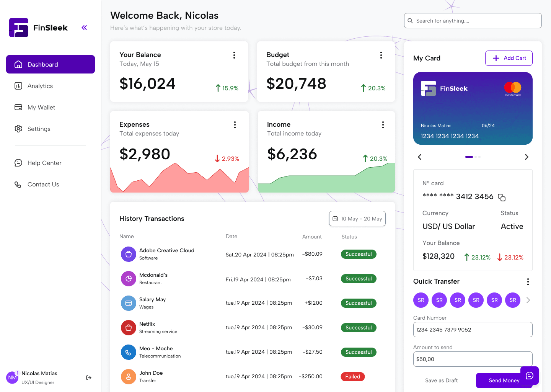Image resolution: width=551 pixels, height=392 pixels.
Task: Open Expenses card three-dot menu
Action: click(x=235, y=125)
